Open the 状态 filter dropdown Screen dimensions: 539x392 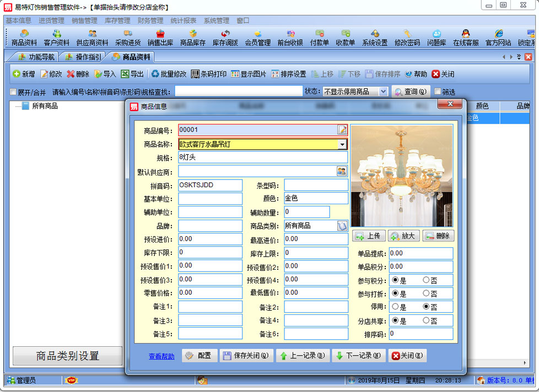(x=384, y=92)
